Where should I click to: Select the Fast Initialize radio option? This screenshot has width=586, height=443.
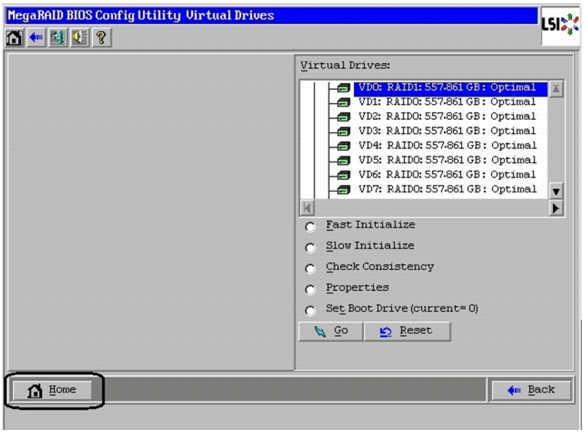point(310,227)
